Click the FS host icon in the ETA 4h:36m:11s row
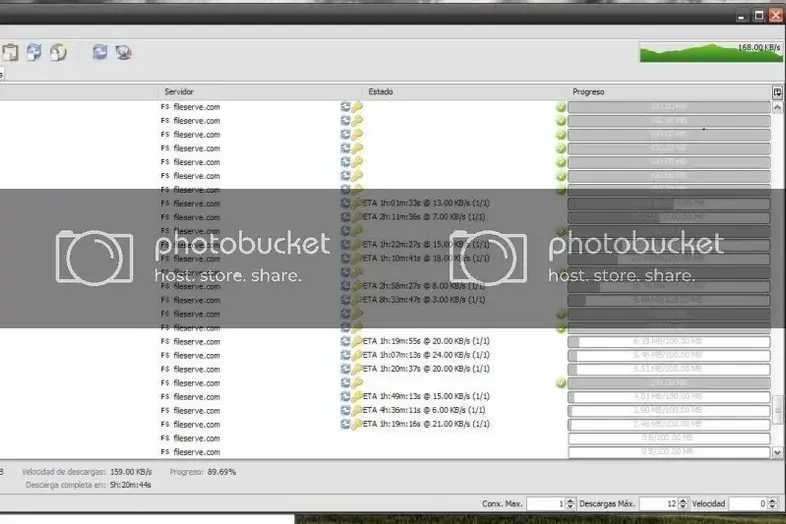 click(x=165, y=410)
